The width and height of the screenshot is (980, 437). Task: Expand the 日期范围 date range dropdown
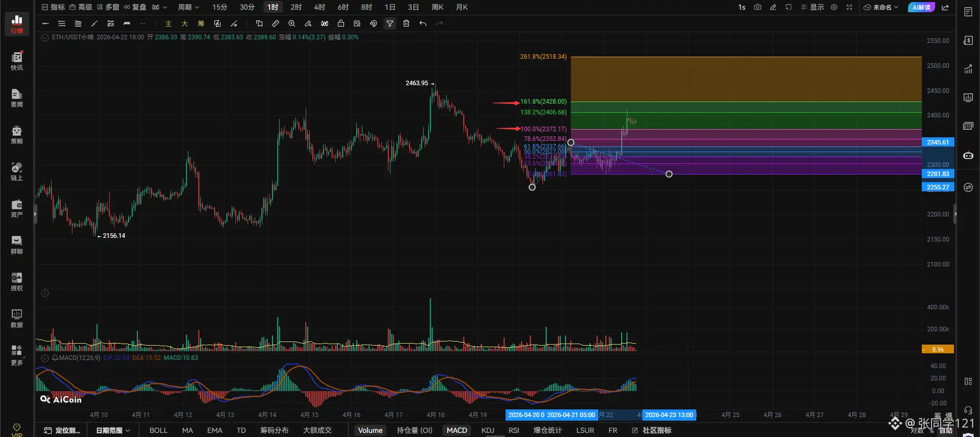click(x=113, y=430)
